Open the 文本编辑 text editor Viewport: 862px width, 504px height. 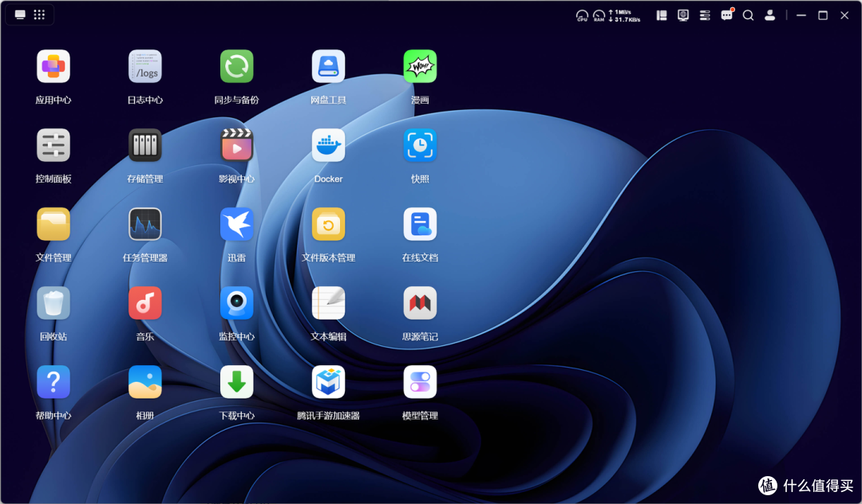pos(328,303)
